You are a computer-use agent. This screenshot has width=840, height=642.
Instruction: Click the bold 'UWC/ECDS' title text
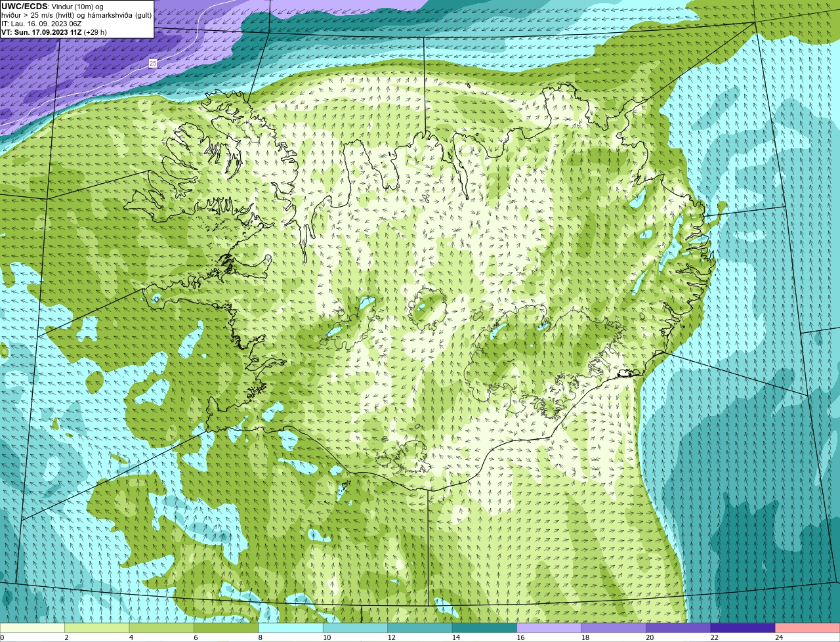(24, 6)
